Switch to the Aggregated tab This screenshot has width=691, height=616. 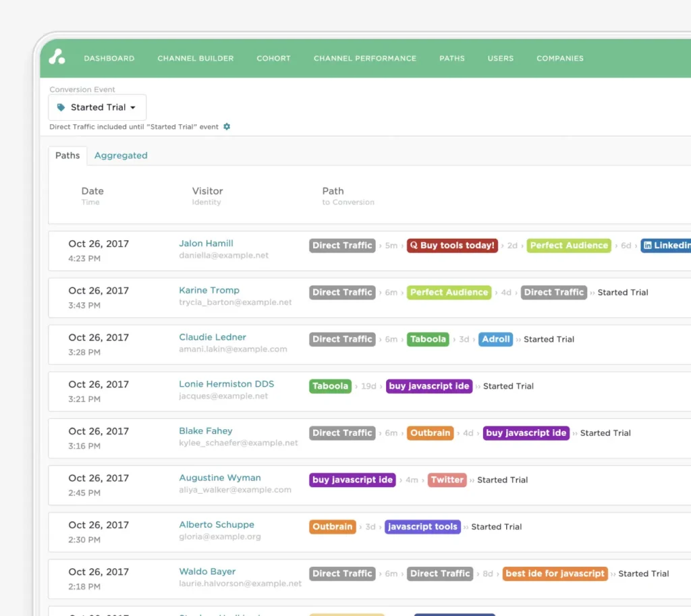click(x=121, y=155)
